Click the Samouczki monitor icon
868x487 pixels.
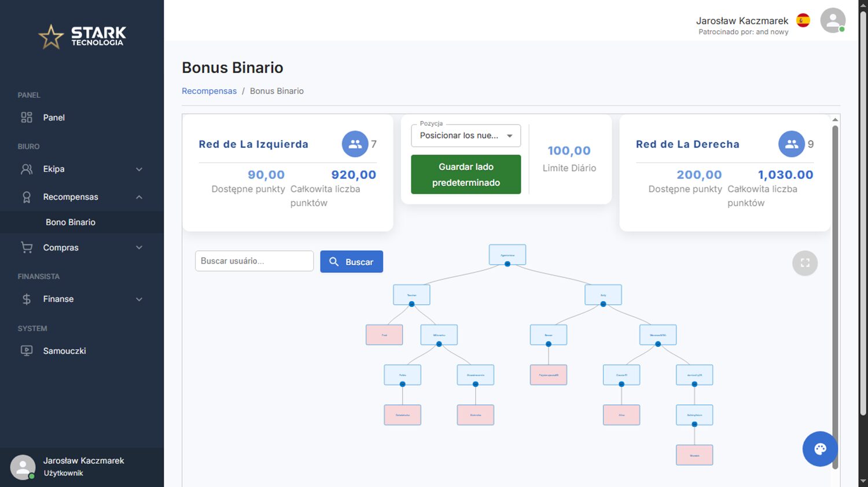27,351
